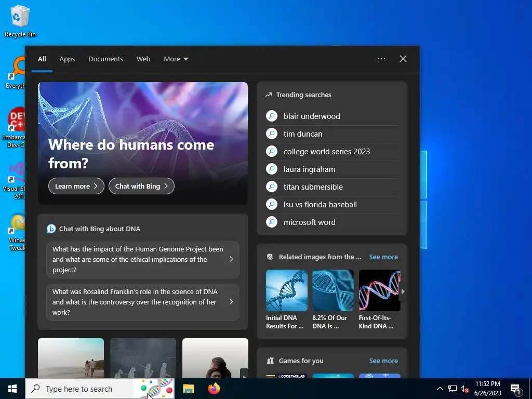
Task: Click the Games for you chess icon
Action: (270, 361)
